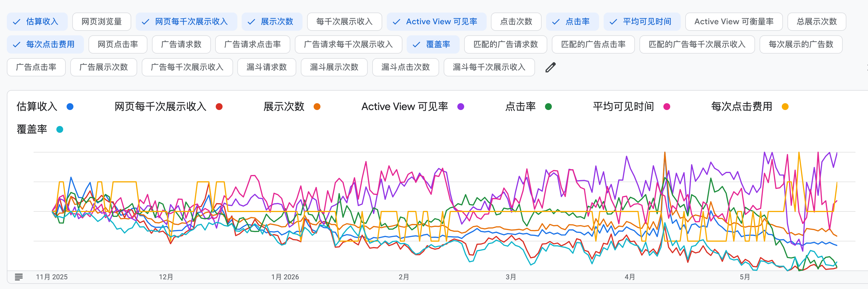
Task: Click the 每次点击费用 legend label
Action: pos(742,107)
